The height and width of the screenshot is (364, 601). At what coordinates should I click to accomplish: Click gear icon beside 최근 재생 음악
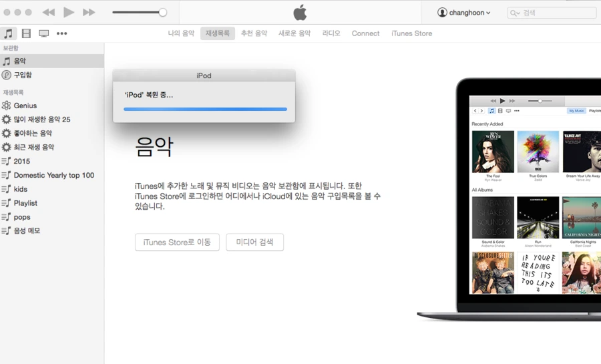6,147
